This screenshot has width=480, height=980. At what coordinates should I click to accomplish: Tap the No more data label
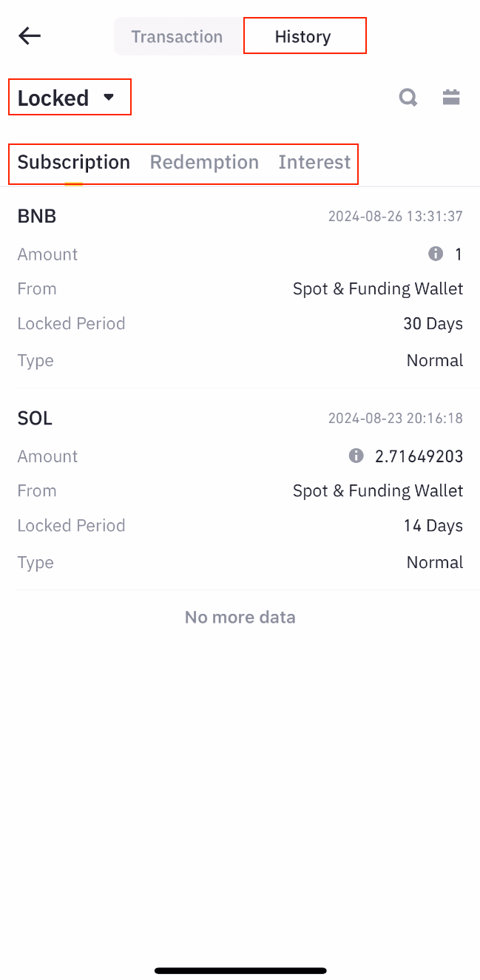pos(240,617)
